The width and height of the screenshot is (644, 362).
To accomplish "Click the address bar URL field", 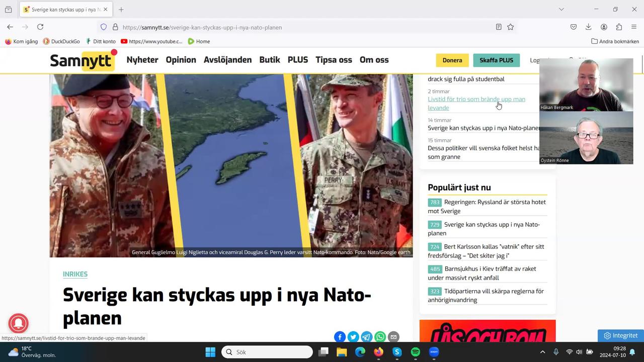I will [x=307, y=27].
